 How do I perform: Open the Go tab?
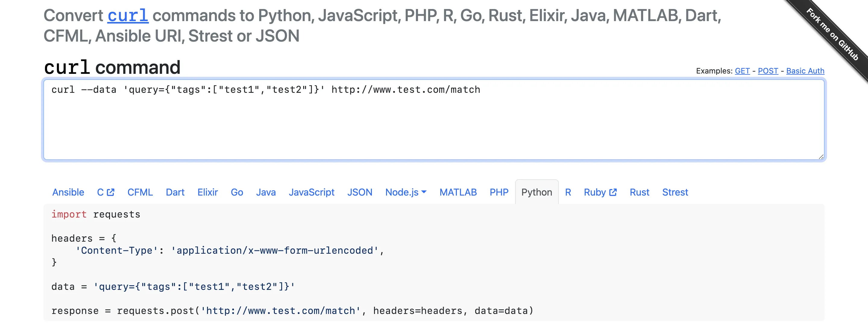(x=237, y=192)
